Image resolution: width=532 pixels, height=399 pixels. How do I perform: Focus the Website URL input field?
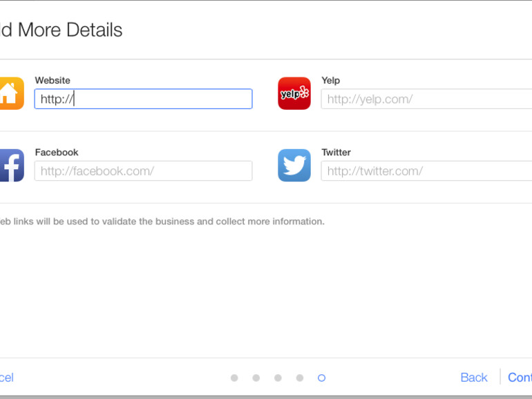(143, 99)
